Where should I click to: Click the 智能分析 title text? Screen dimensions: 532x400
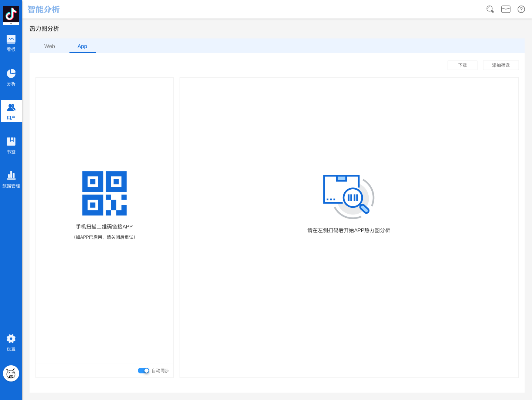pos(44,10)
